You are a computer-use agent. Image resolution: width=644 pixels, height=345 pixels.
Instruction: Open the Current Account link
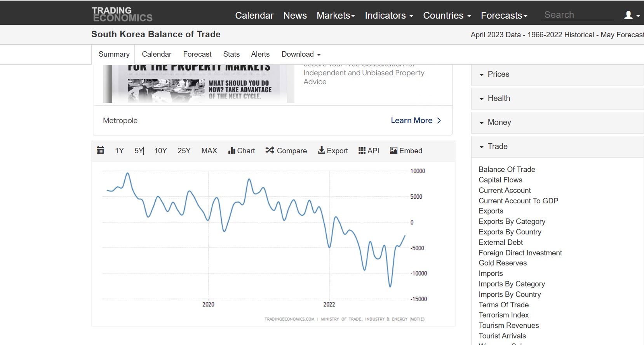[x=505, y=191]
